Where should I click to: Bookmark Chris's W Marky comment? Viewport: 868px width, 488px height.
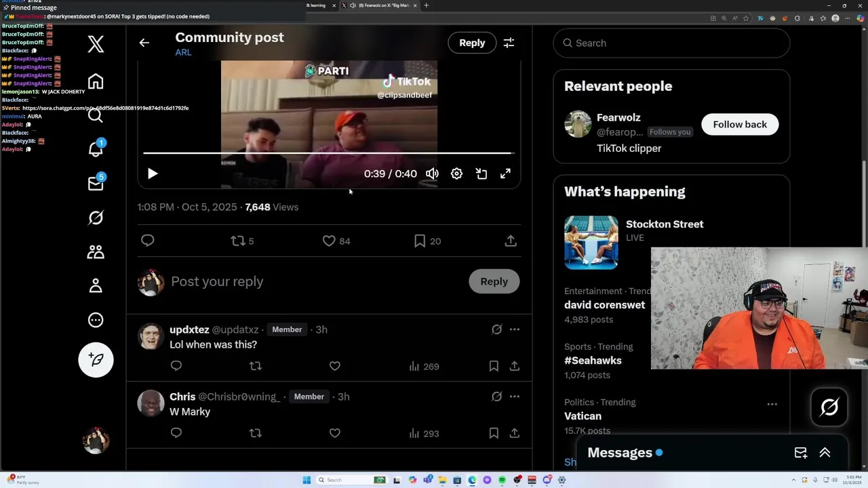pos(494,433)
